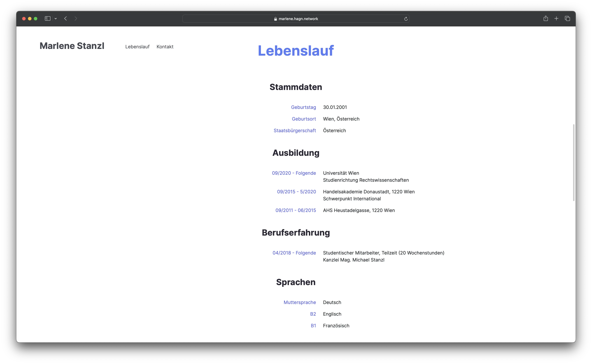Open the Lebenslauf navigation link
592x364 pixels.
(x=137, y=47)
